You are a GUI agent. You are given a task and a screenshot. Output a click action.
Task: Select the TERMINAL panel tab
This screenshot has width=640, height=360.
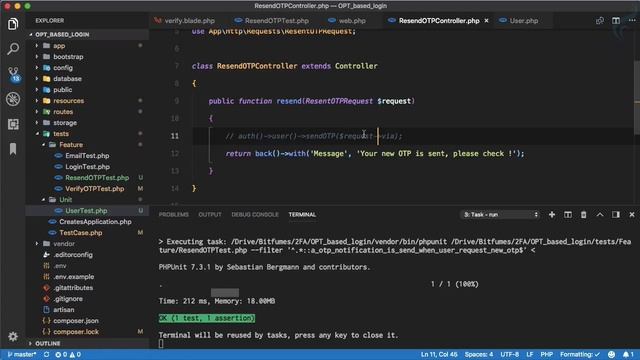tap(302, 215)
